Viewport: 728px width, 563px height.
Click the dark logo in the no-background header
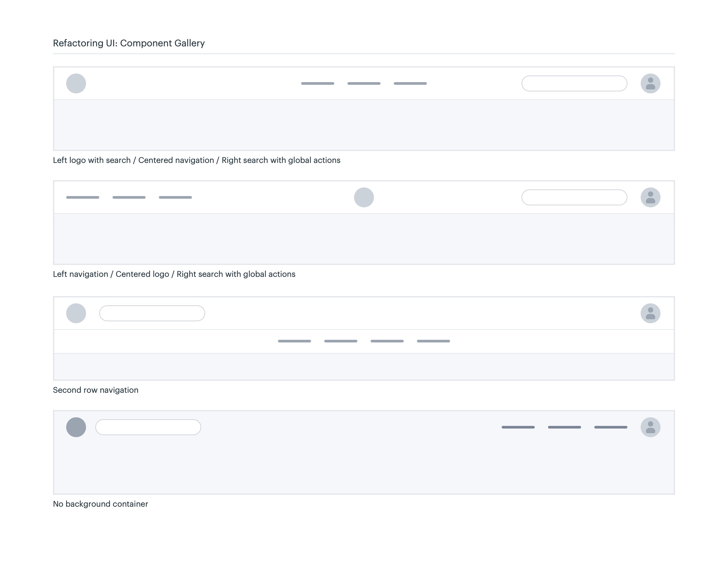click(76, 427)
